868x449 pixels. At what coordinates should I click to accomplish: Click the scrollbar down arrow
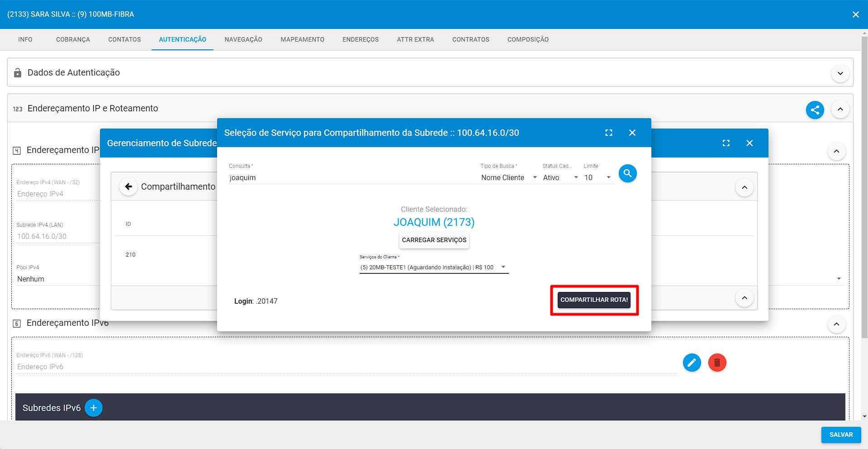(x=864, y=416)
